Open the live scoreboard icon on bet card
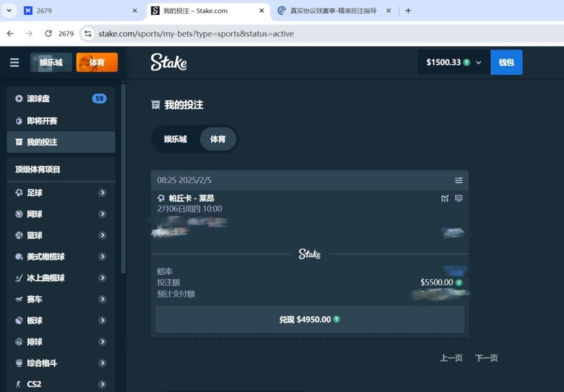The width and height of the screenshot is (564, 392). click(x=459, y=199)
